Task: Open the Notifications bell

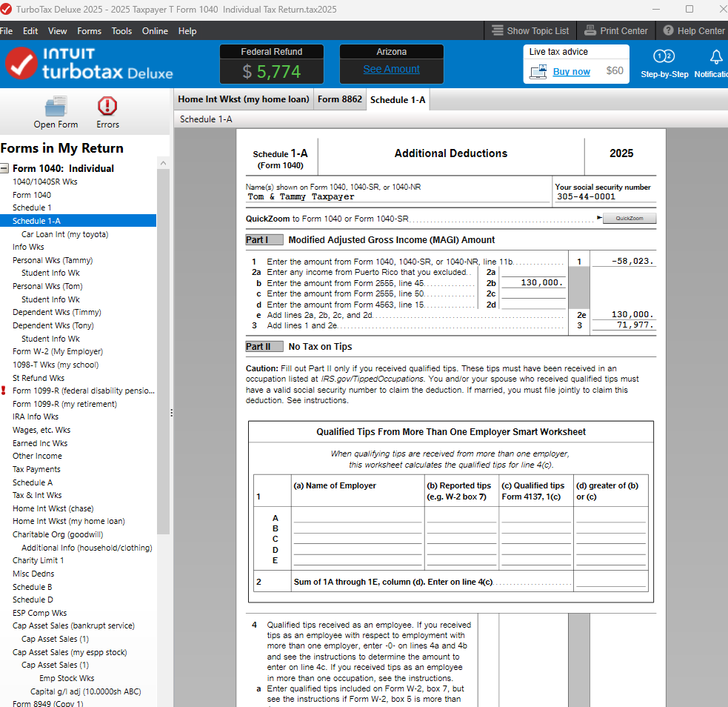Action: point(715,57)
